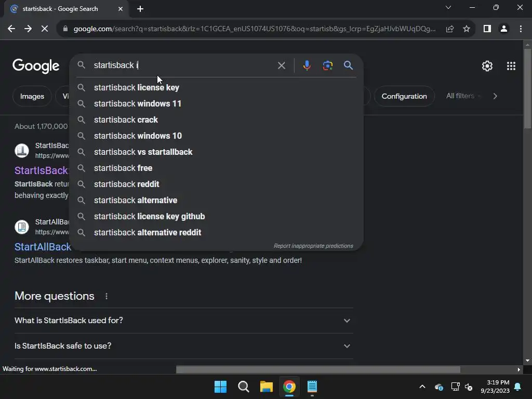This screenshot has height=399, width=532.
Task: Select suggestion startisback windows 10
Action: [x=217, y=136]
